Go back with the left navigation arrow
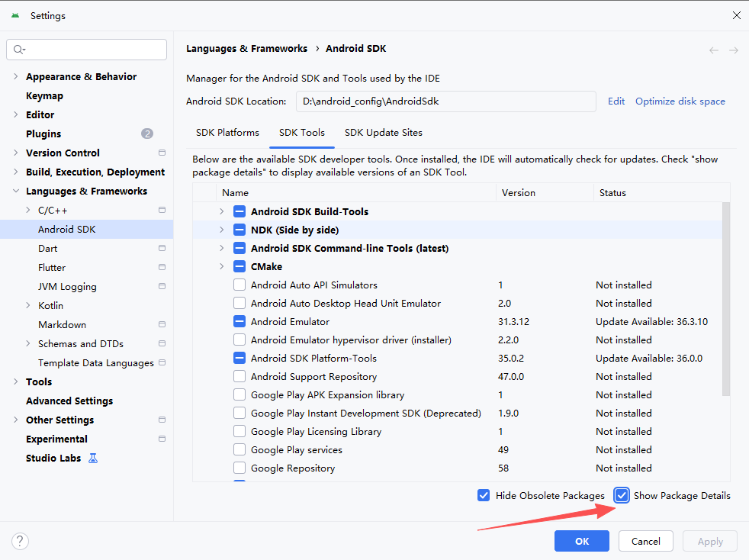Image resolution: width=749 pixels, height=560 pixels. [714, 50]
